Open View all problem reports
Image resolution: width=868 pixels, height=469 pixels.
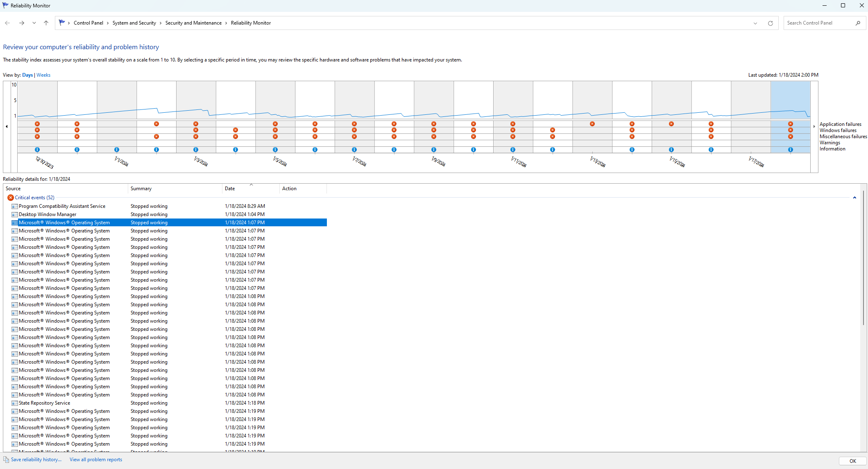point(96,460)
